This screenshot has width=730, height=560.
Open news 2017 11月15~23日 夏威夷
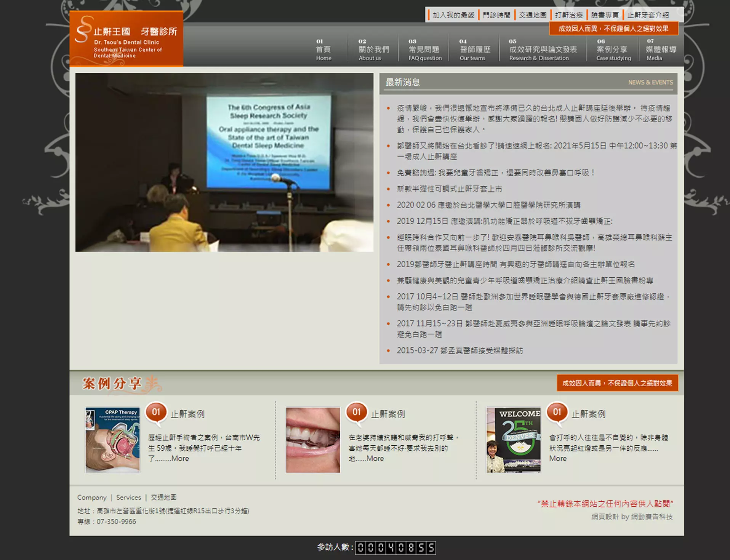tap(533, 329)
